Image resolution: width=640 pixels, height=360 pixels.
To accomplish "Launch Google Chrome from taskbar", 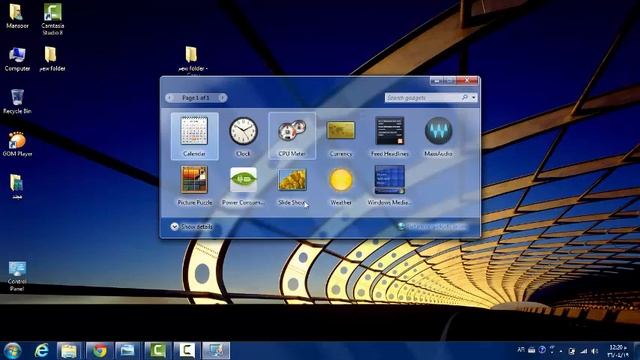I will pyautogui.click(x=99, y=351).
